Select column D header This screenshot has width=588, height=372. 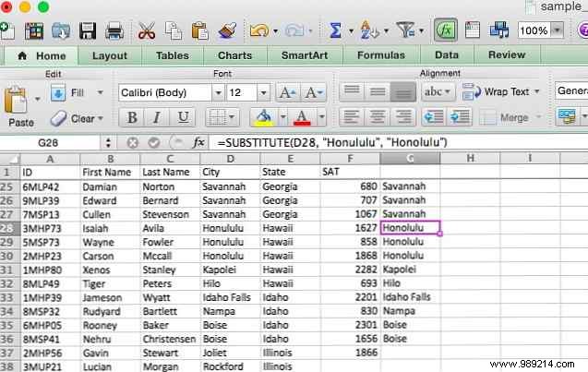230,159
